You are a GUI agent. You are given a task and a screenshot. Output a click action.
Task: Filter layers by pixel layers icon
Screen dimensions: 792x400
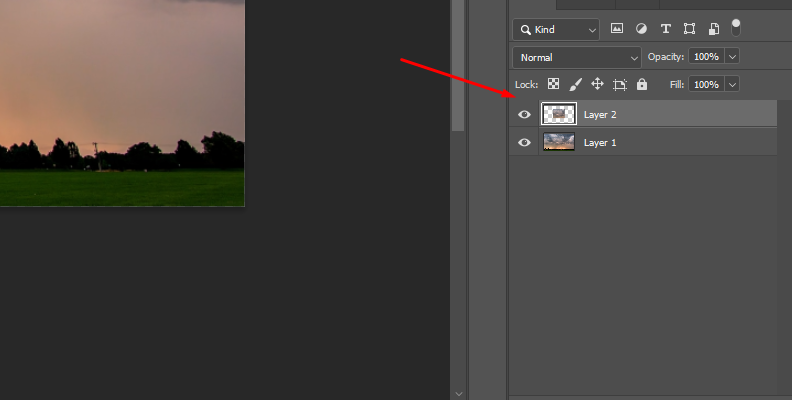(x=617, y=29)
